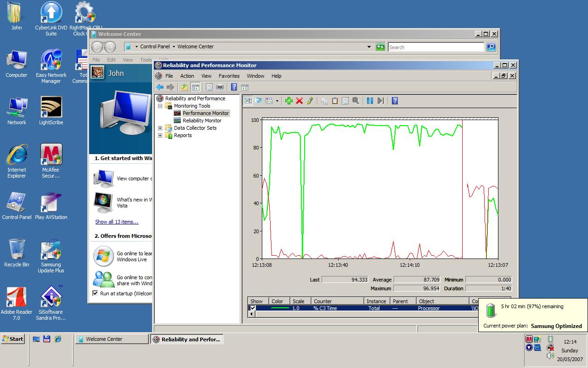Click Show all 13 items link

coord(117,222)
